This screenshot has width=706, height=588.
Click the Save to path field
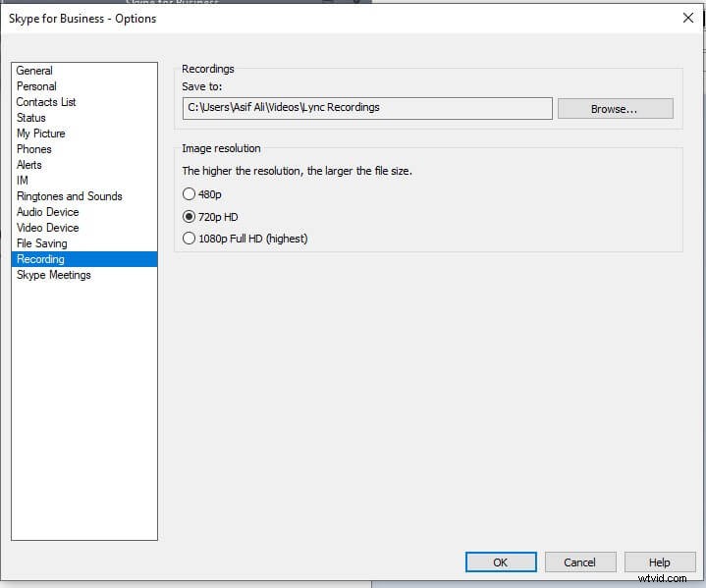367,108
